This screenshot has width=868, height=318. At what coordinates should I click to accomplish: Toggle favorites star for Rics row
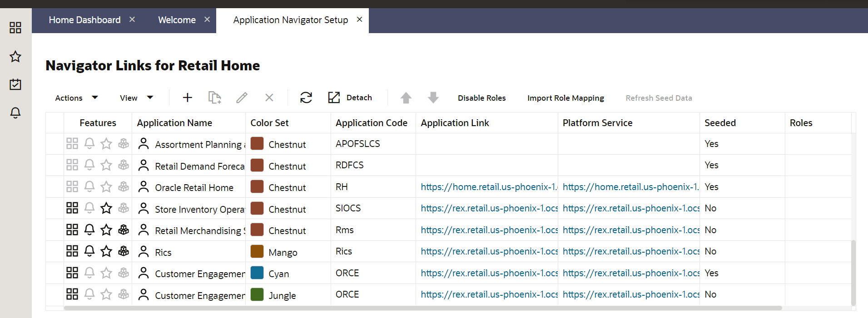coord(106,251)
